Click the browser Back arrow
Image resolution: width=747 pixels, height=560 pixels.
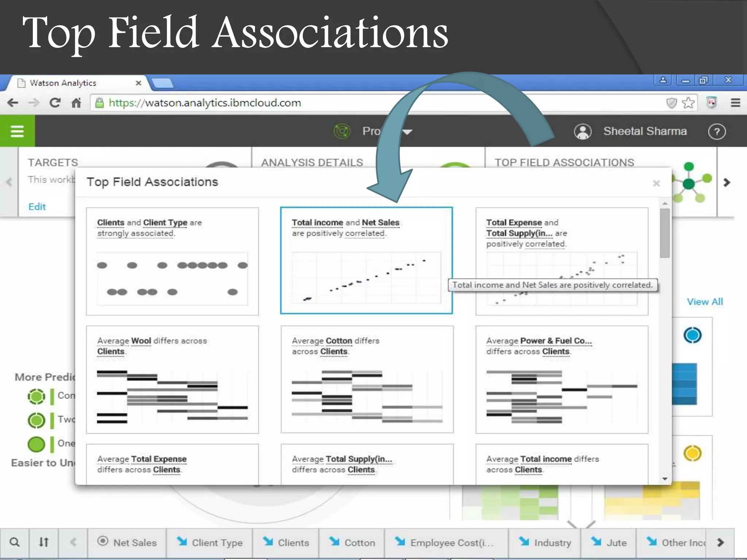[x=13, y=103]
